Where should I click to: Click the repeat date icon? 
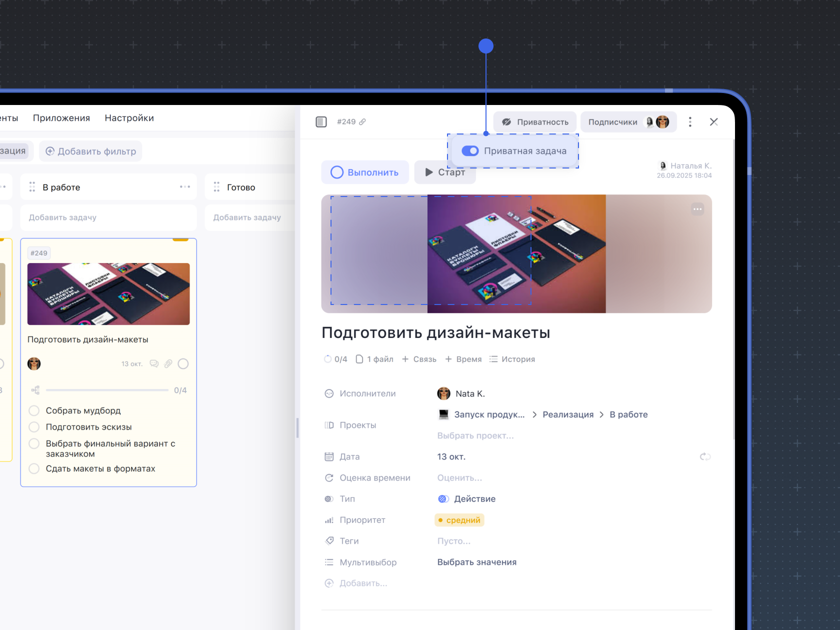(705, 456)
